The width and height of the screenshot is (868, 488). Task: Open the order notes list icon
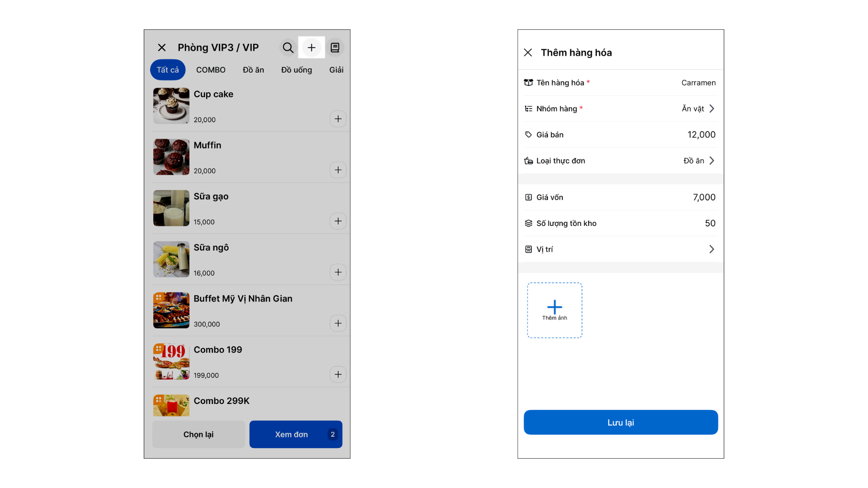coord(335,47)
